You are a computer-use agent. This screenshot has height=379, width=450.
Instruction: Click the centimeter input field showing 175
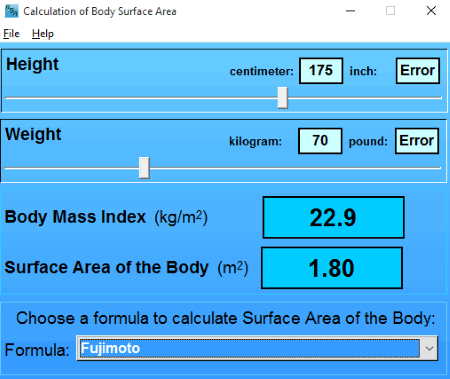pyautogui.click(x=321, y=71)
